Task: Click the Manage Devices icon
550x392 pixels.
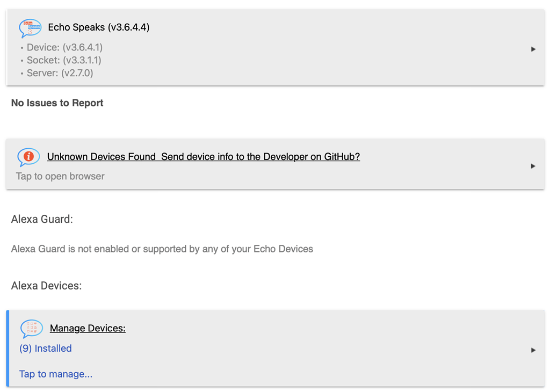Action: click(x=31, y=328)
